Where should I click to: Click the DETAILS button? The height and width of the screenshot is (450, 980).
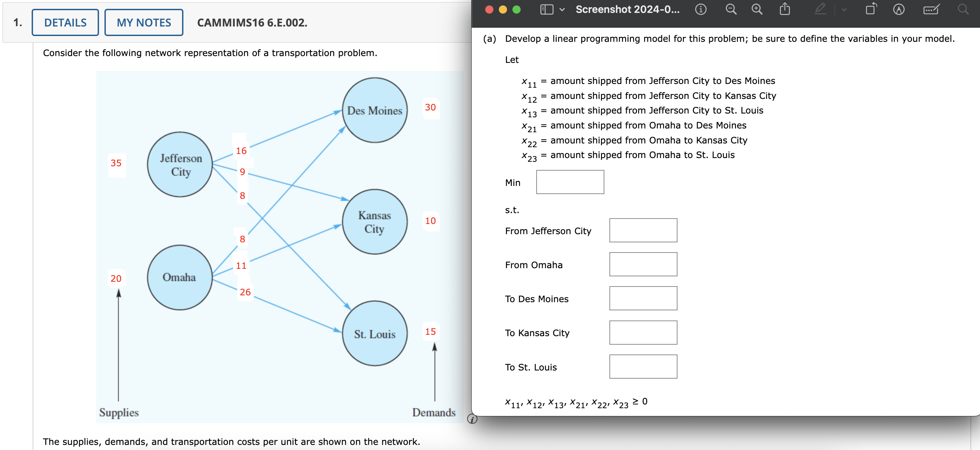pos(65,22)
